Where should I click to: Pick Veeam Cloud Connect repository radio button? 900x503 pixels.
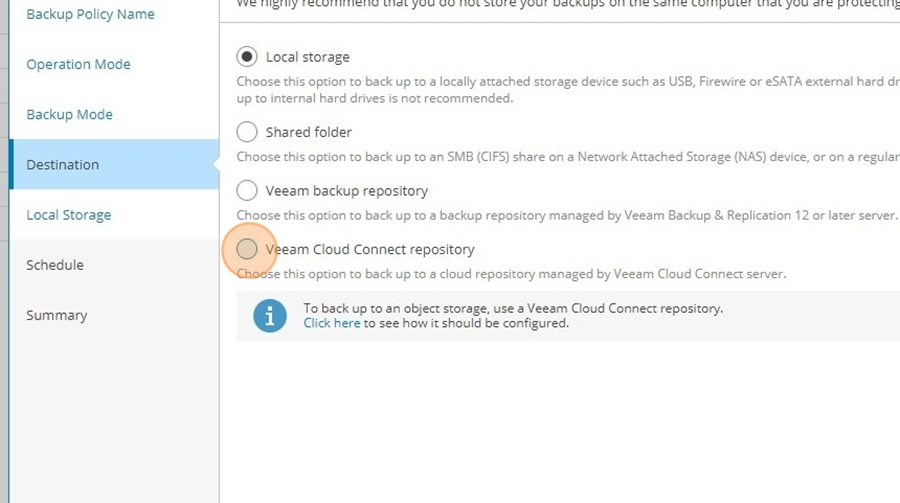(247, 249)
